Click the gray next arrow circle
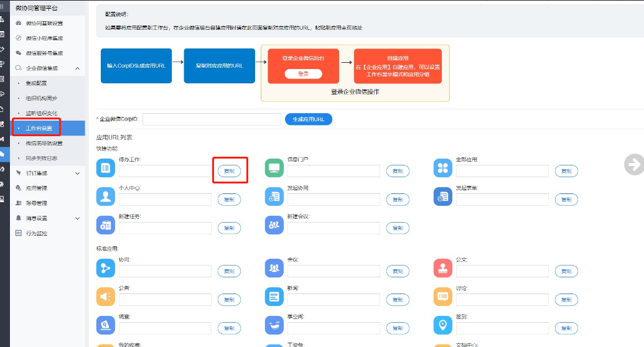The width and height of the screenshot is (644, 347). (x=634, y=164)
